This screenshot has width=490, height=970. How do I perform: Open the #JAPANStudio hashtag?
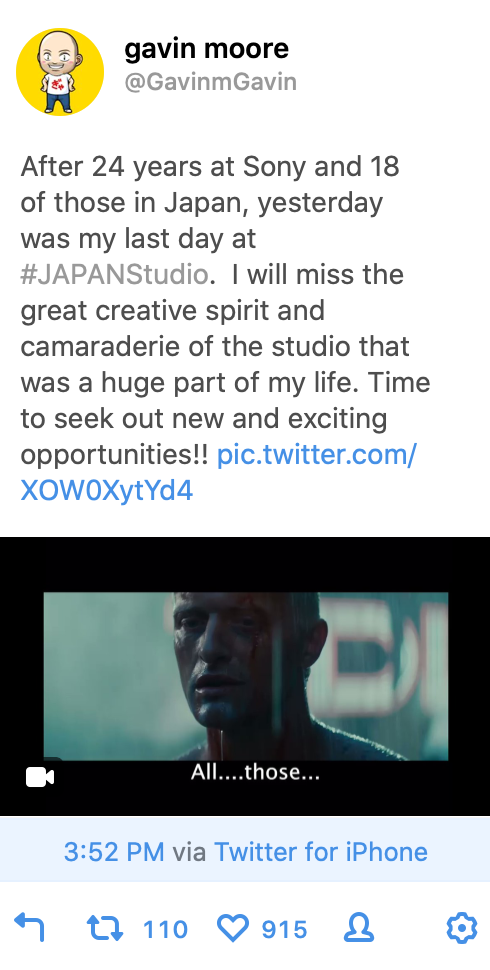click(114, 274)
